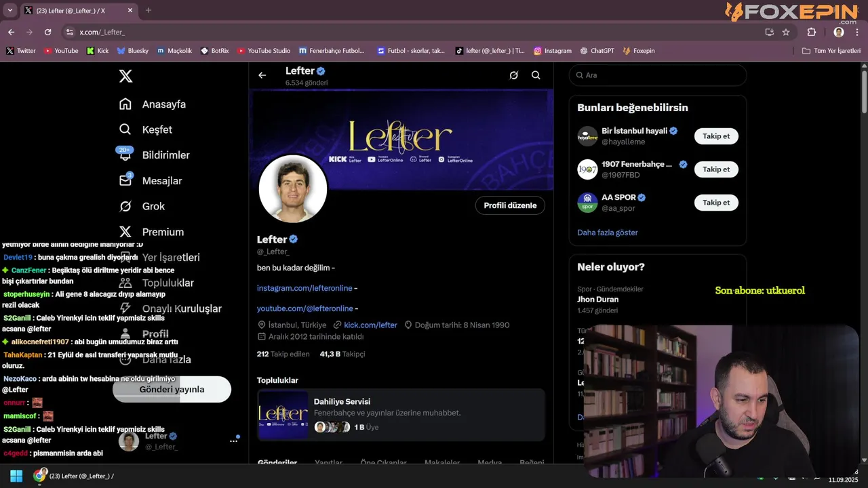
Task: Follow AA SPOR with Takip et
Action: click(x=716, y=203)
